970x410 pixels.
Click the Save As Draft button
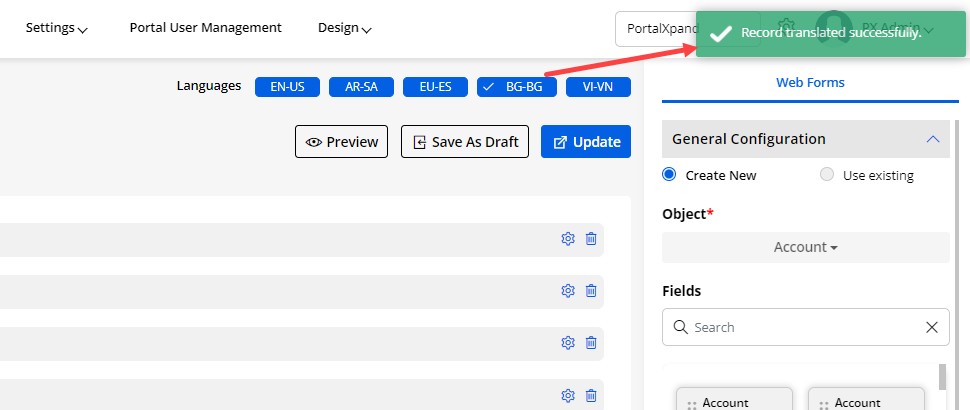465,142
